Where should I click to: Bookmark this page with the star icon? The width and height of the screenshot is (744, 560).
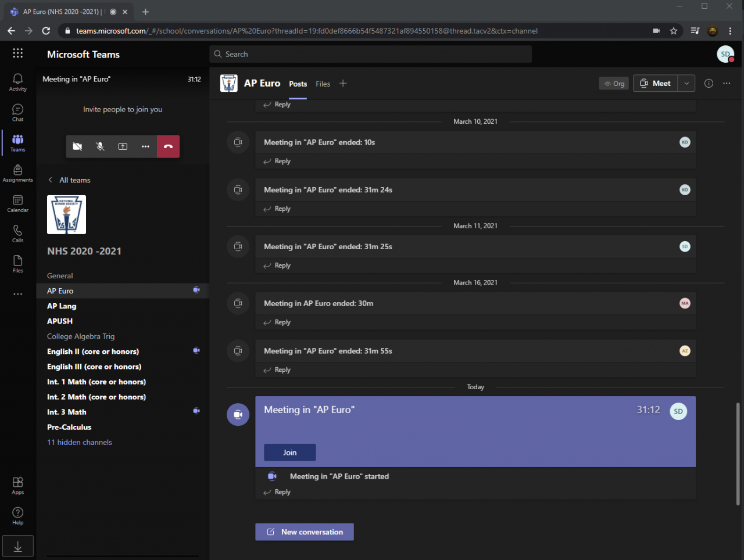[x=674, y=31]
